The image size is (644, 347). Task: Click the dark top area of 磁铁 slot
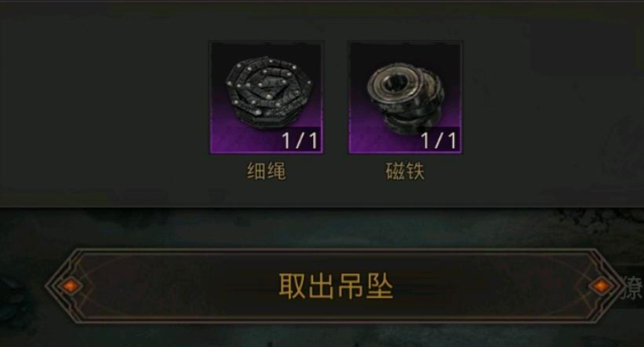click(405, 51)
